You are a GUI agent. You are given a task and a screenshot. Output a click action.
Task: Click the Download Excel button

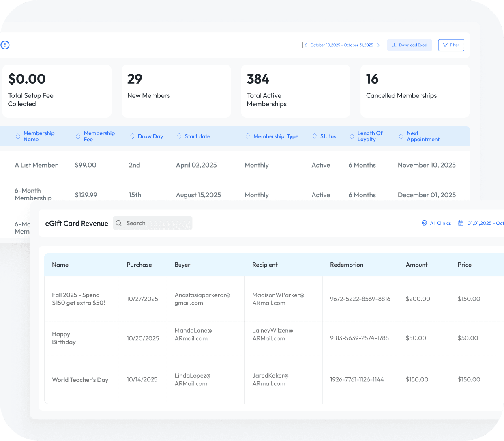[410, 45]
